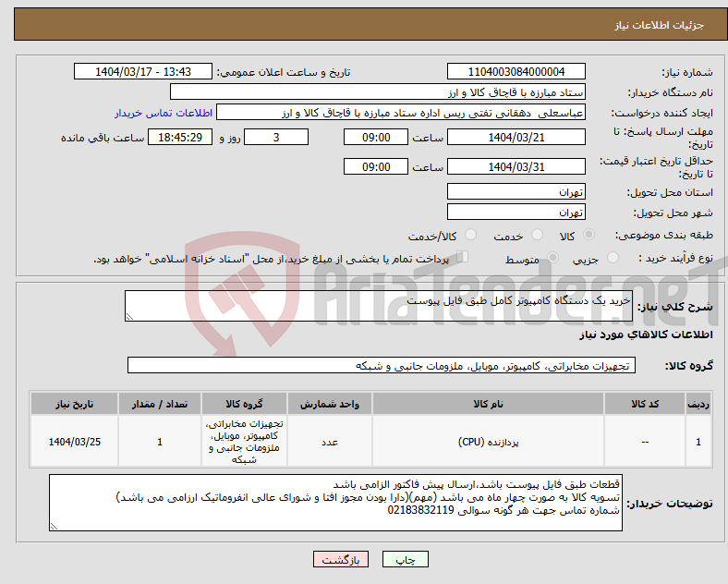Click the need number field 1104003084000004

tap(516, 71)
